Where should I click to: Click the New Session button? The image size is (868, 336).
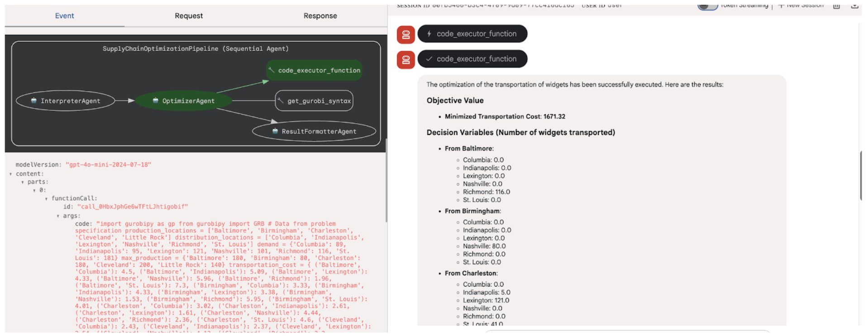801,5
